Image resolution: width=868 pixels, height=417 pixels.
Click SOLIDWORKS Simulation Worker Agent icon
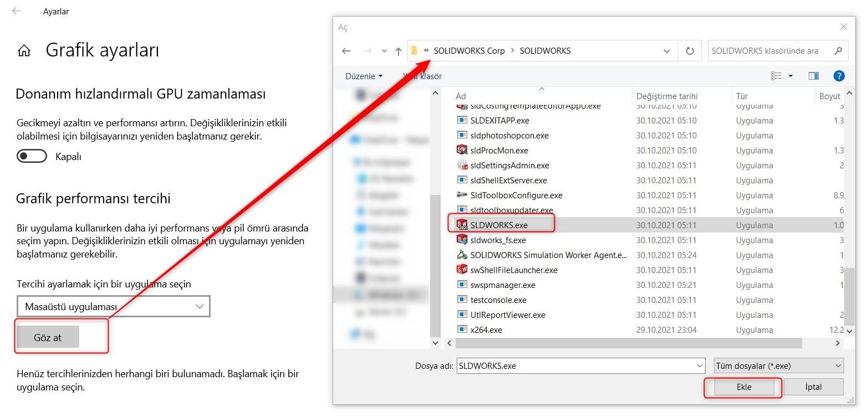(462, 255)
